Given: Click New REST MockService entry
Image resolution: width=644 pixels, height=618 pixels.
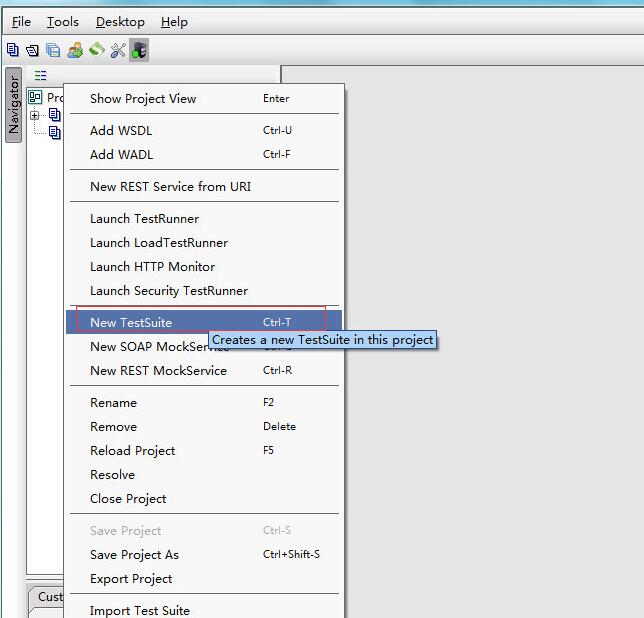Looking at the screenshot, I should 204,370.
